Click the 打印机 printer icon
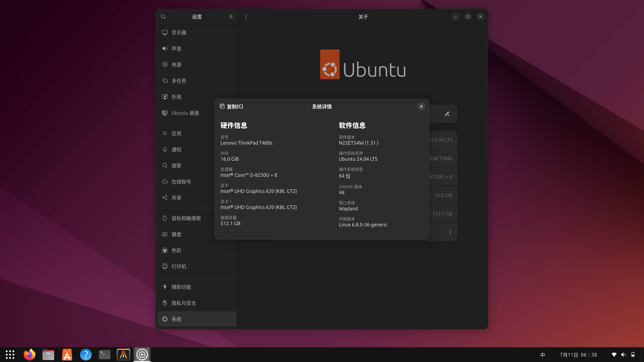Image resolution: width=644 pixels, height=362 pixels. pyautogui.click(x=165, y=267)
